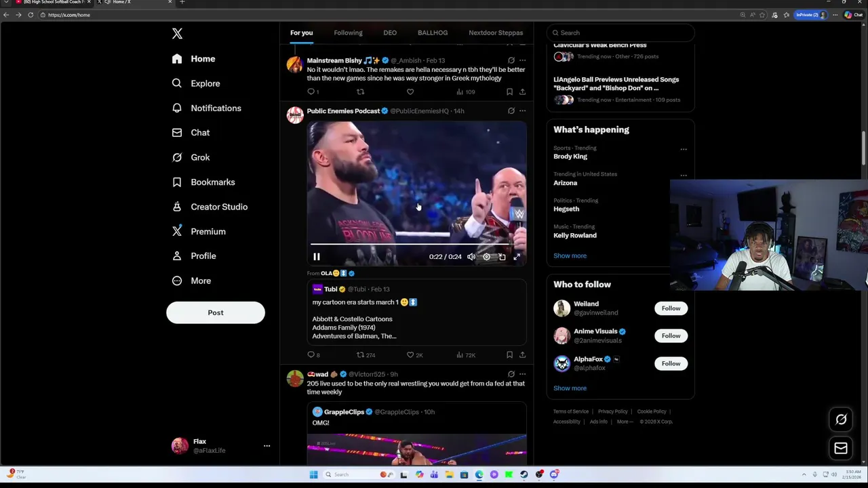Open the video settings gear
The width and height of the screenshot is (868, 488).
pos(486,257)
